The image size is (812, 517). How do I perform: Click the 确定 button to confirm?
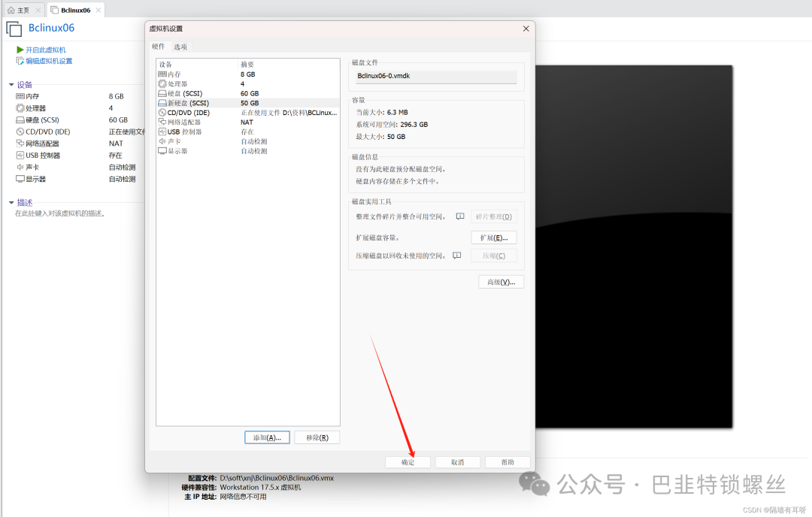point(408,462)
